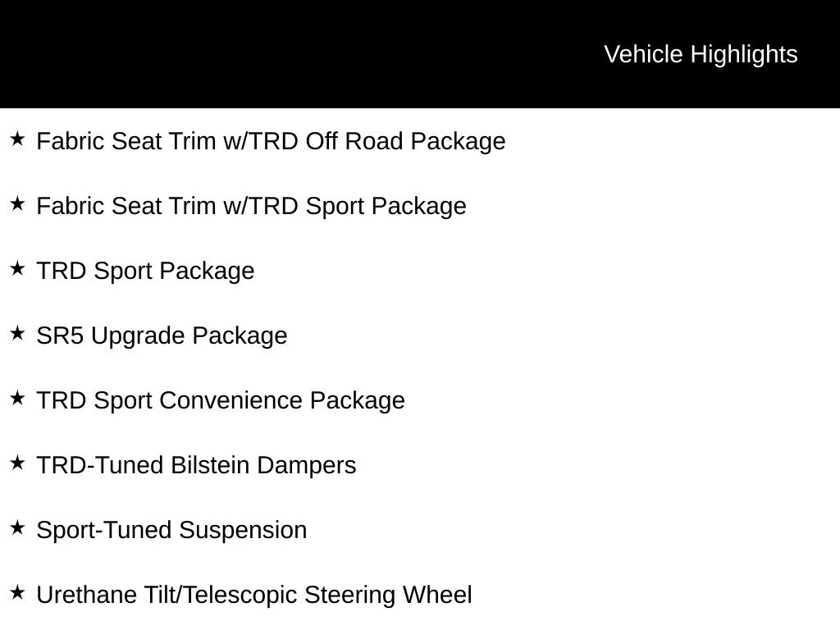Click the SR5 Upgrade Package text
840x630 pixels.
[162, 336]
